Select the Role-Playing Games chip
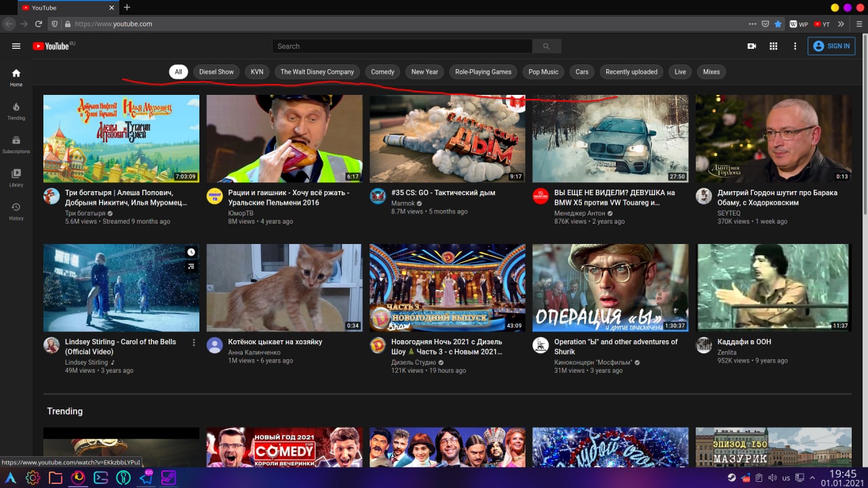 [484, 72]
